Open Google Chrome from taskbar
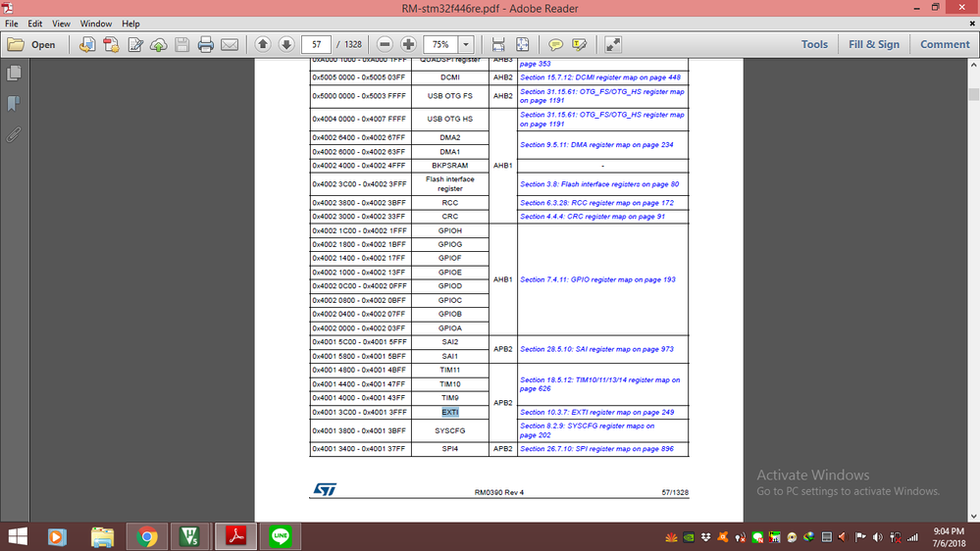Viewport: 980px width, 551px height. [x=147, y=536]
